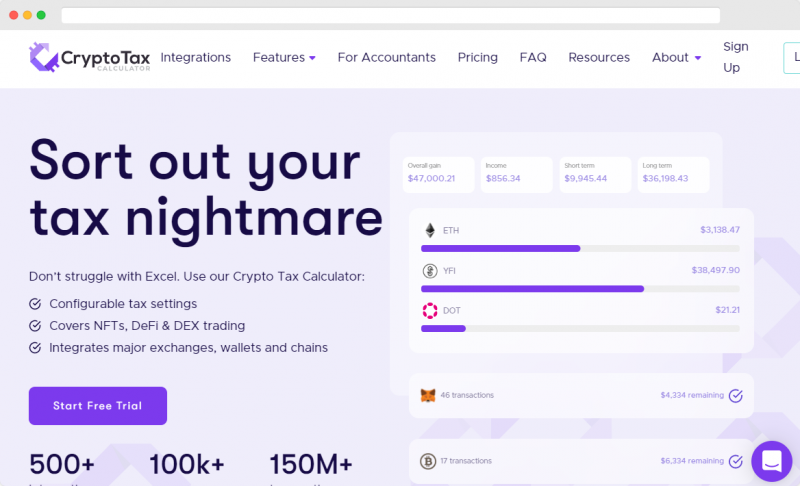The height and width of the screenshot is (486, 800).
Task: Click checkmark beside $4,334 remaining
Action: tap(735, 395)
